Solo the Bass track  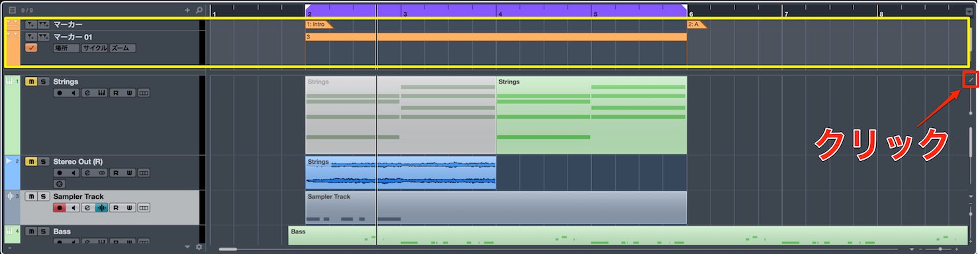pos(43,231)
